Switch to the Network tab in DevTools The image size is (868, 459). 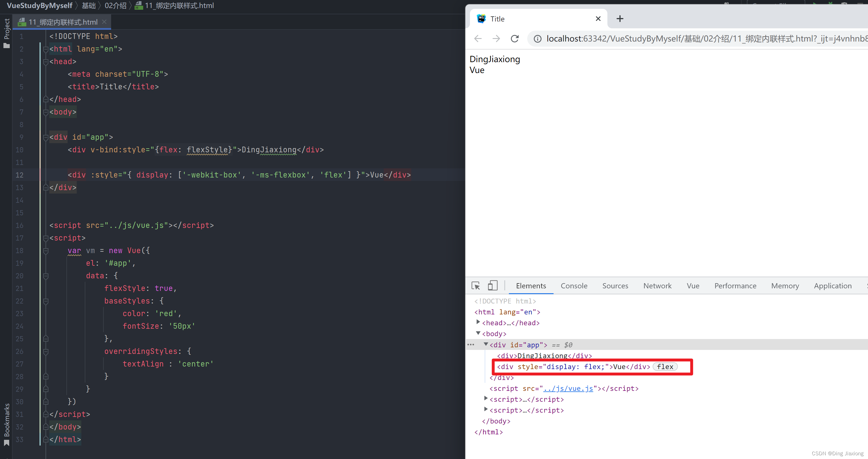[657, 286]
